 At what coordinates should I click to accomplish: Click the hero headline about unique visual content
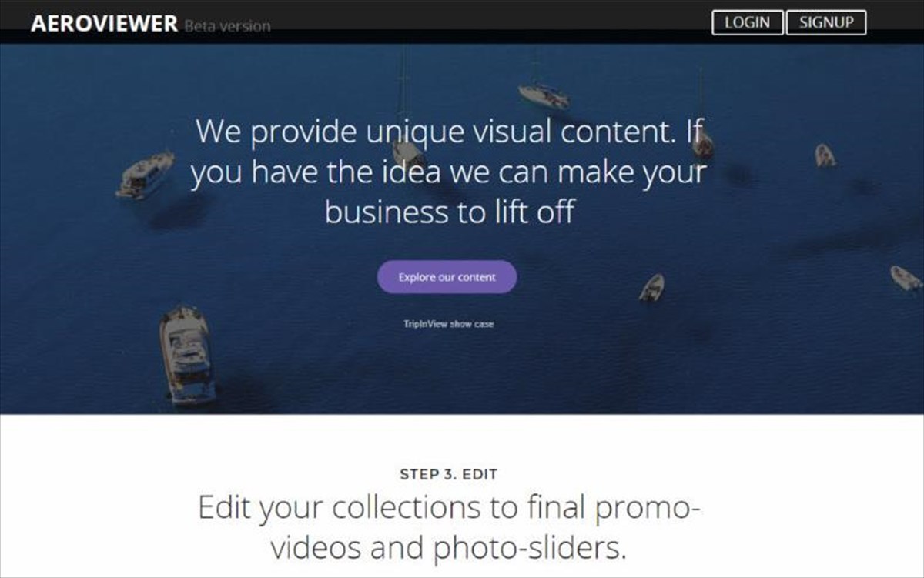[x=448, y=171]
